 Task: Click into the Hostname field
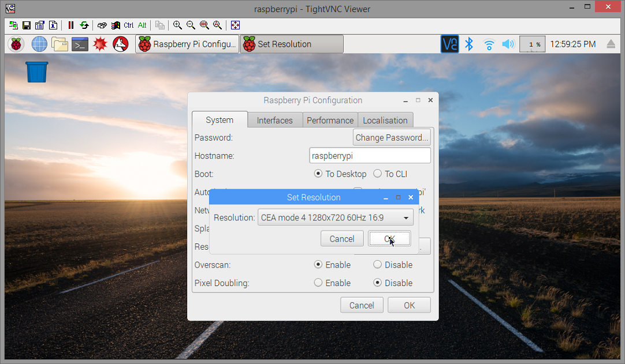(370, 156)
